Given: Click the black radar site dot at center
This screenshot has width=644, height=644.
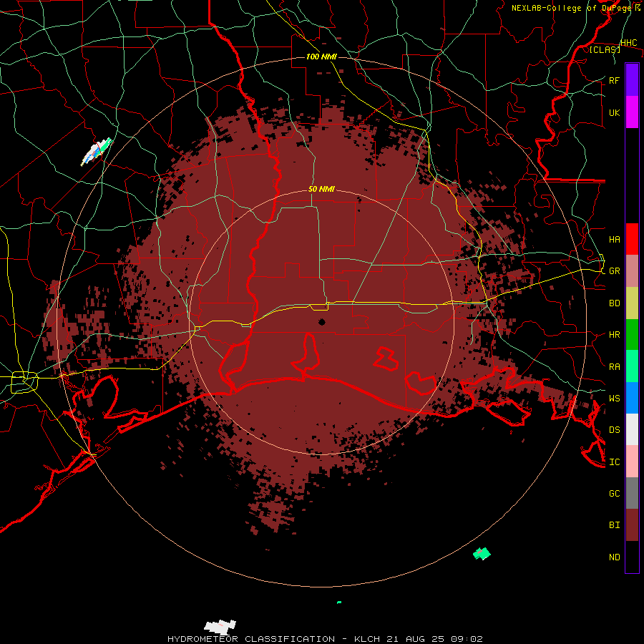Looking at the screenshot, I should click(321, 321).
